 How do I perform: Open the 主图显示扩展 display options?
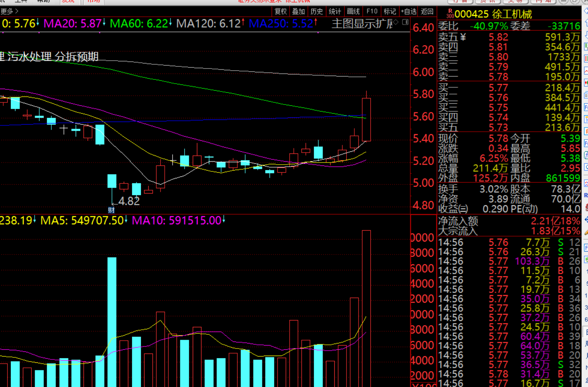click(x=362, y=24)
